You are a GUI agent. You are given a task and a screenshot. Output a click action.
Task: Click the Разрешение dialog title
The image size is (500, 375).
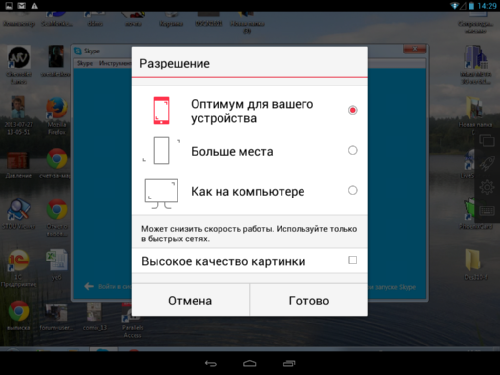(x=174, y=63)
